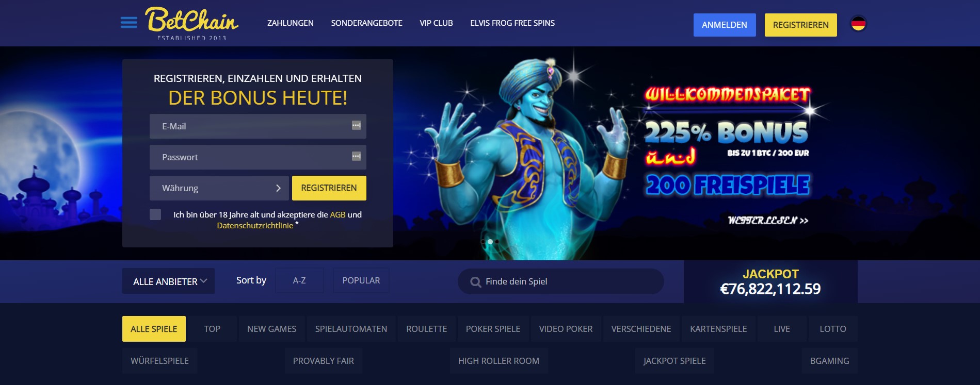
Task: Expand the Währung currency dropdown
Action: click(219, 188)
